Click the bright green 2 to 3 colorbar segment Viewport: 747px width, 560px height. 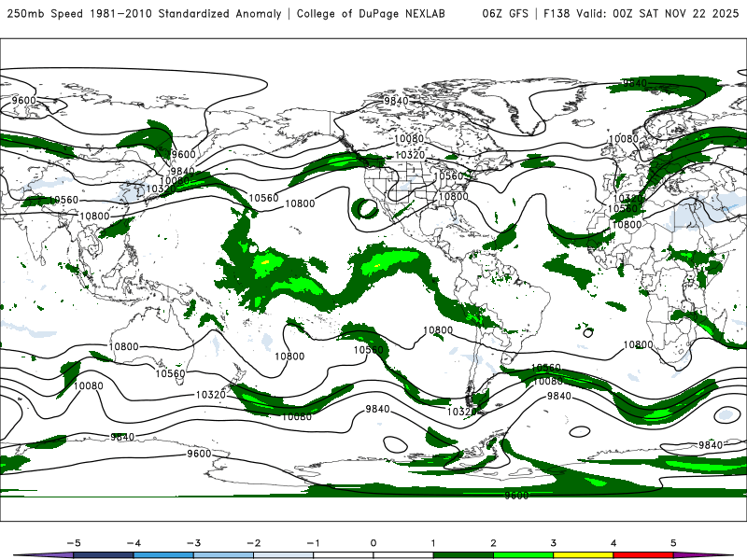[523, 555]
